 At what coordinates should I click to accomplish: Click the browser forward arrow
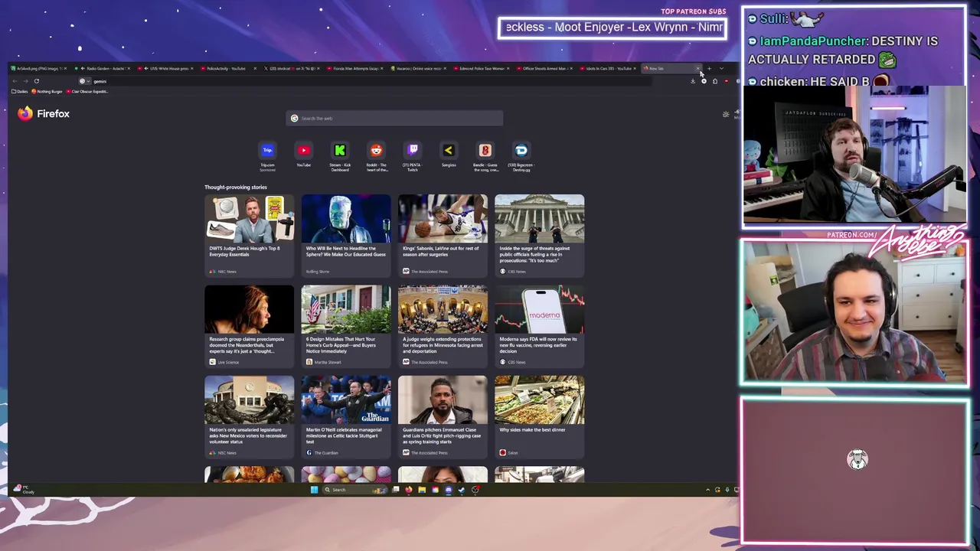[25, 81]
